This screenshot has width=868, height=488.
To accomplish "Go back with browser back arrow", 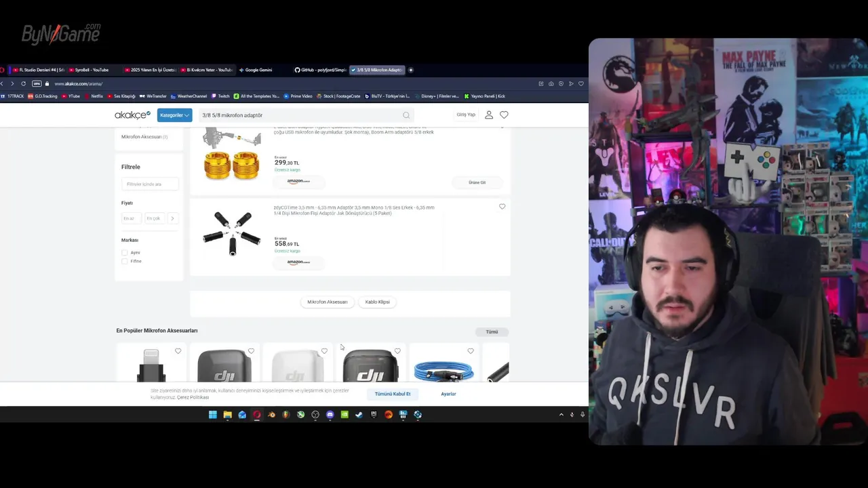I will pyautogui.click(x=2, y=83).
